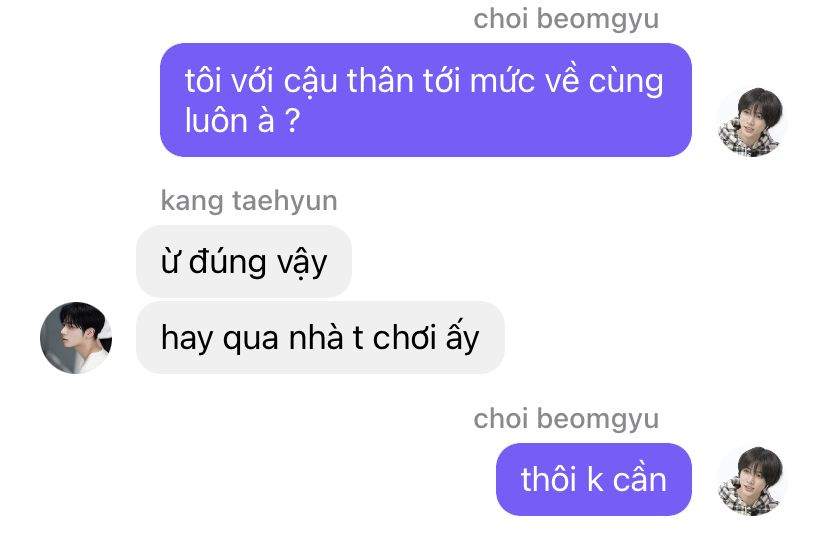Open kang taehyun's profile picture

76,338
